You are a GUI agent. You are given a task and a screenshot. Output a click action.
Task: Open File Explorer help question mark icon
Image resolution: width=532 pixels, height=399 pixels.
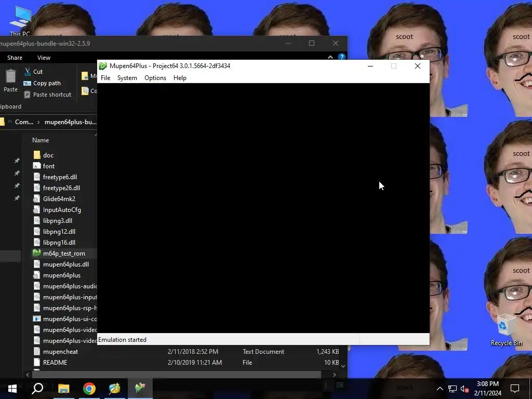coord(342,57)
